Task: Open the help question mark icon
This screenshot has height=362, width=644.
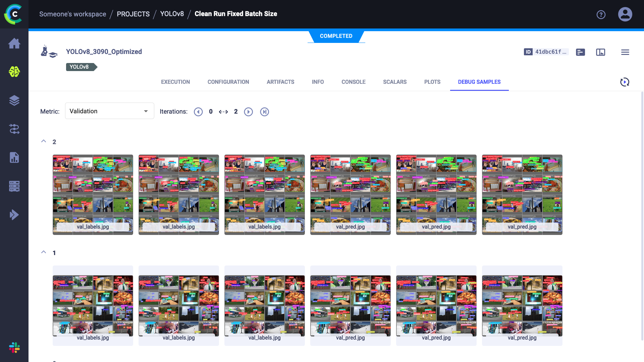Action: point(601,14)
